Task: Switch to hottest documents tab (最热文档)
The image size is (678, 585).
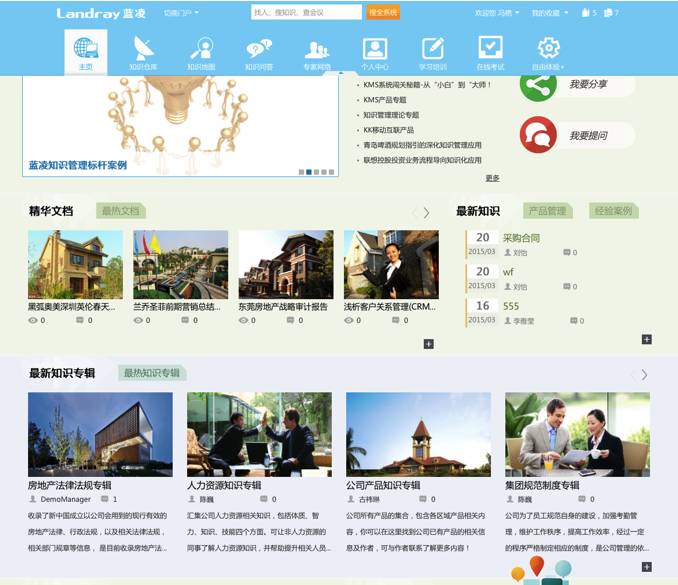Action: pyautogui.click(x=121, y=211)
